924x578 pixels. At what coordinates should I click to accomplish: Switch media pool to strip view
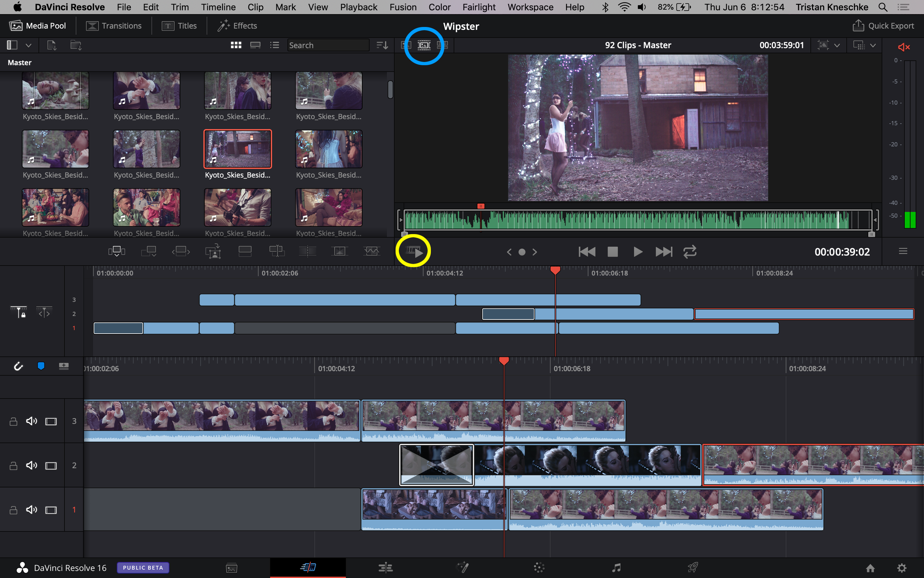coord(255,45)
